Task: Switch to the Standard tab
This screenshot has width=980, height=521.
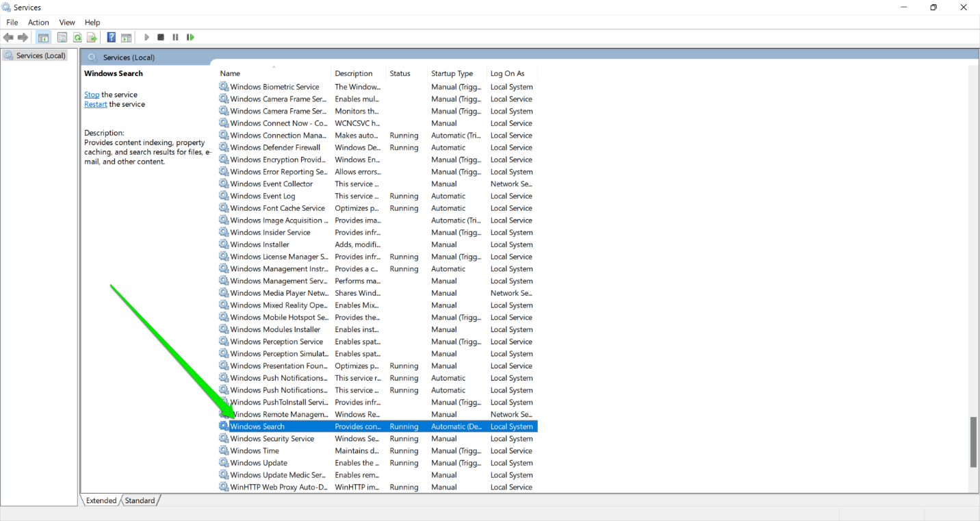Action: (x=139, y=500)
